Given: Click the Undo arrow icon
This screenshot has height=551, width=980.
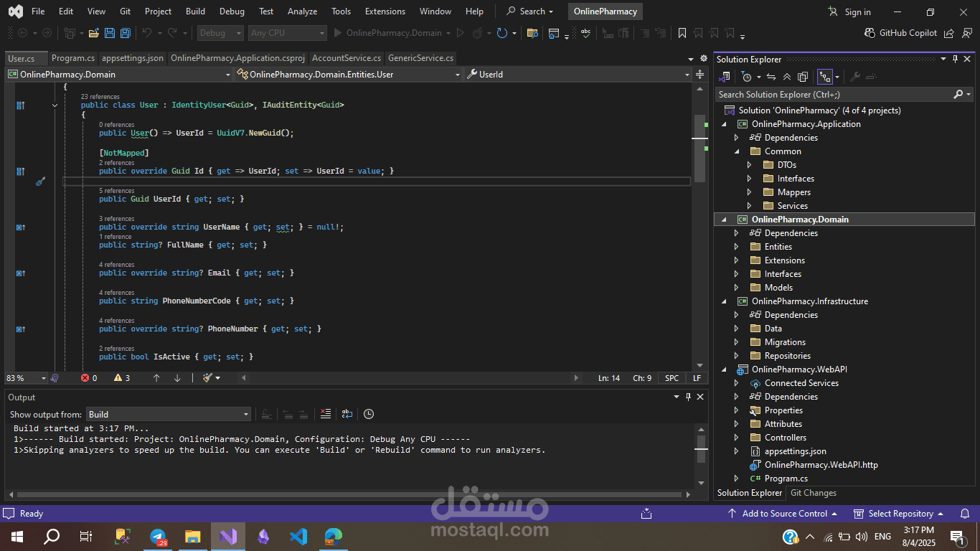Looking at the screenshot, I should [x=146, y=33].
